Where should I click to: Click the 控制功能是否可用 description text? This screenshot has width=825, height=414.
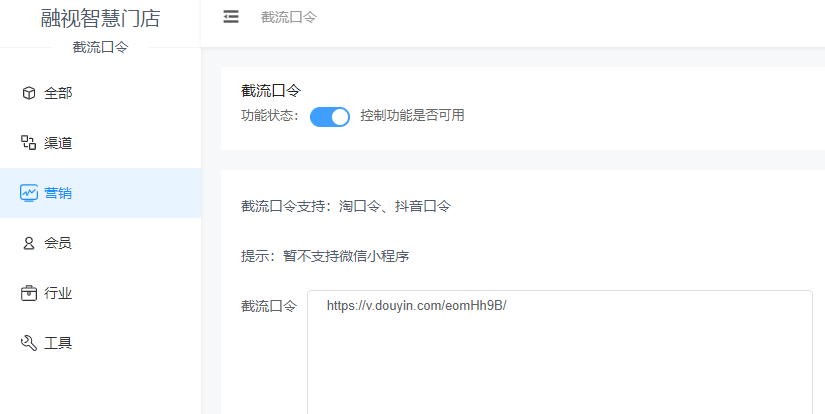click(412, 116)
